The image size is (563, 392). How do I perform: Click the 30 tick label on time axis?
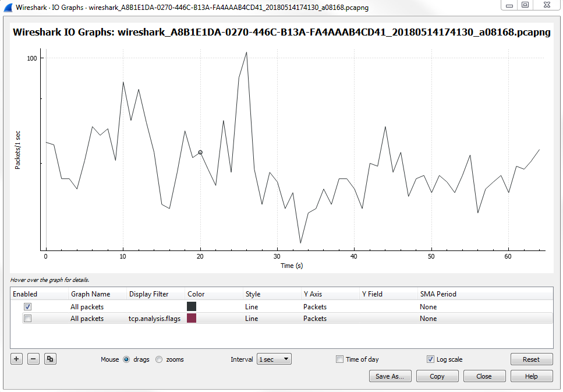(x=277, y=256)
